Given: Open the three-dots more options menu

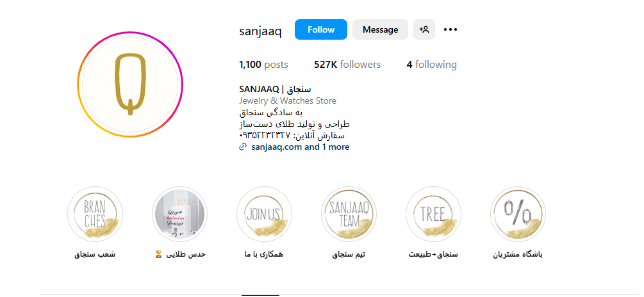Looking at the screenshot, I should [x=450, y=29].
